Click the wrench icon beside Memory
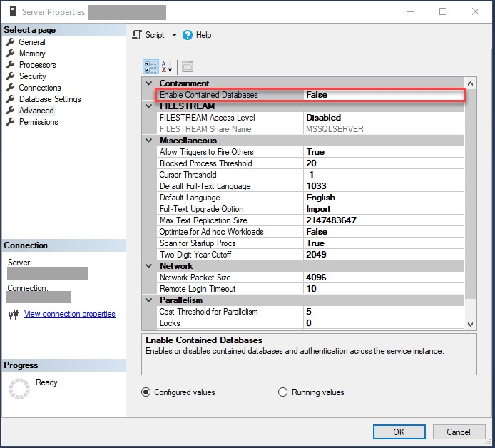This screenshot has width=495, height=448. 11,53
